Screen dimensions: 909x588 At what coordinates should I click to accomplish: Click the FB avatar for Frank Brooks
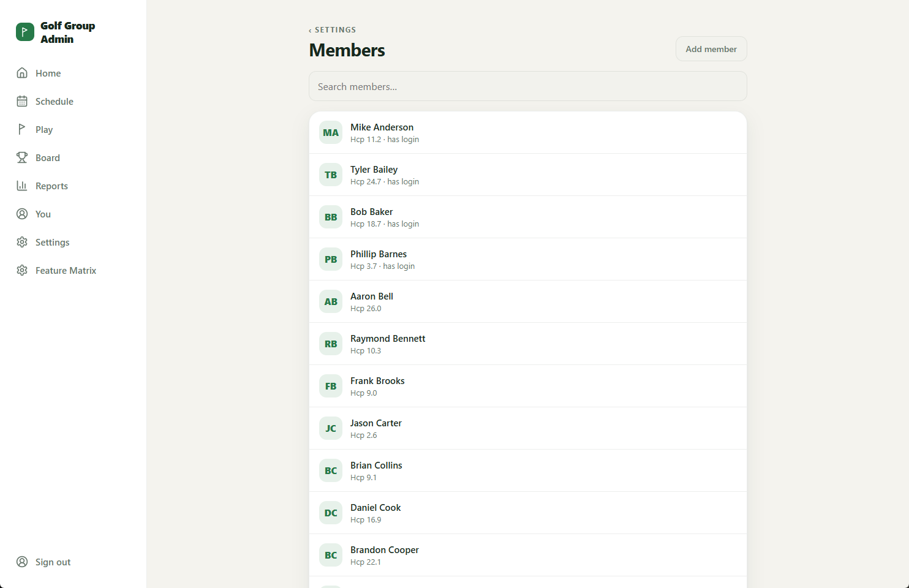331,386
